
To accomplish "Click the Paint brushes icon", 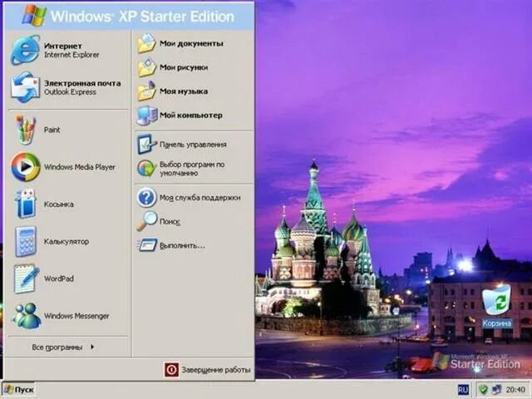I will tap(26, 130).
